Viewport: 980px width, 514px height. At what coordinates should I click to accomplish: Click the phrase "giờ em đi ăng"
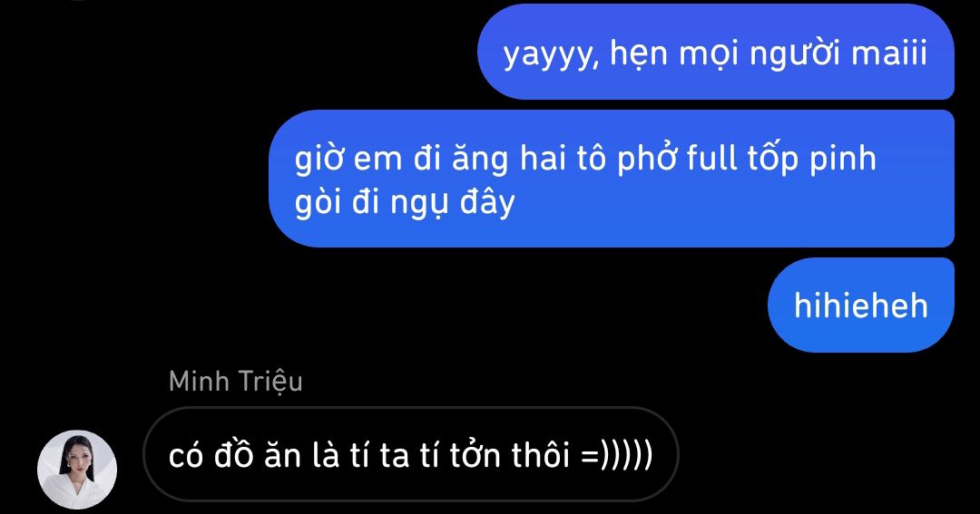402,160
